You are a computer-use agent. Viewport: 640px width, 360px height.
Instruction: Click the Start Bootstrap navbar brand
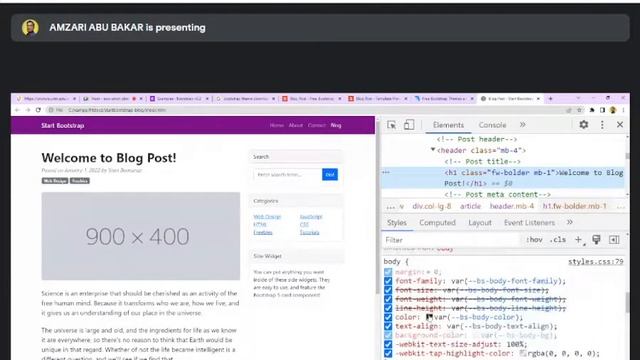click(x=62, y=125)
